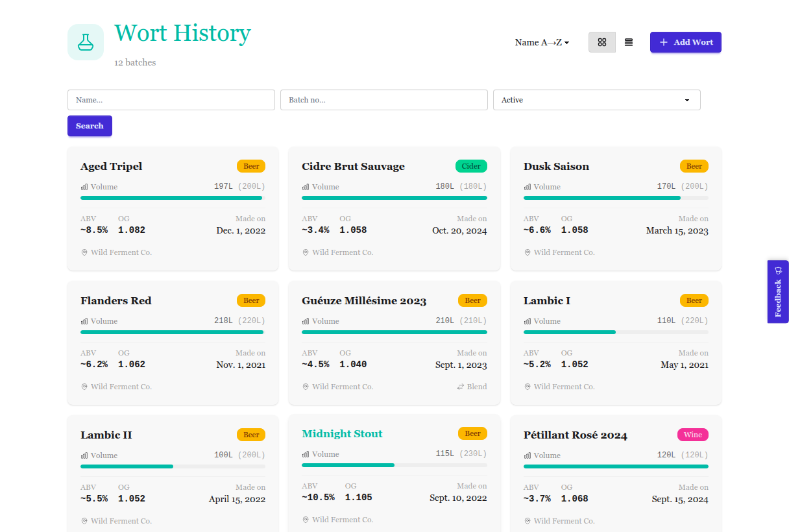Click the flask logo icon beside Wort History
This screenshot has width=789, height=532.
coord(86,42)
